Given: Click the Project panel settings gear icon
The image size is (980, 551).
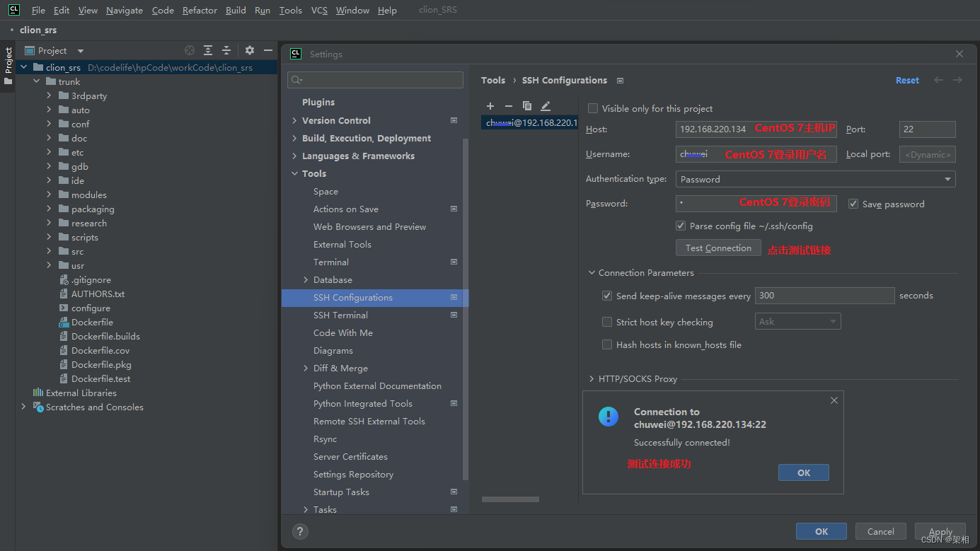Looking at the screenshot, I should point(249,50).
